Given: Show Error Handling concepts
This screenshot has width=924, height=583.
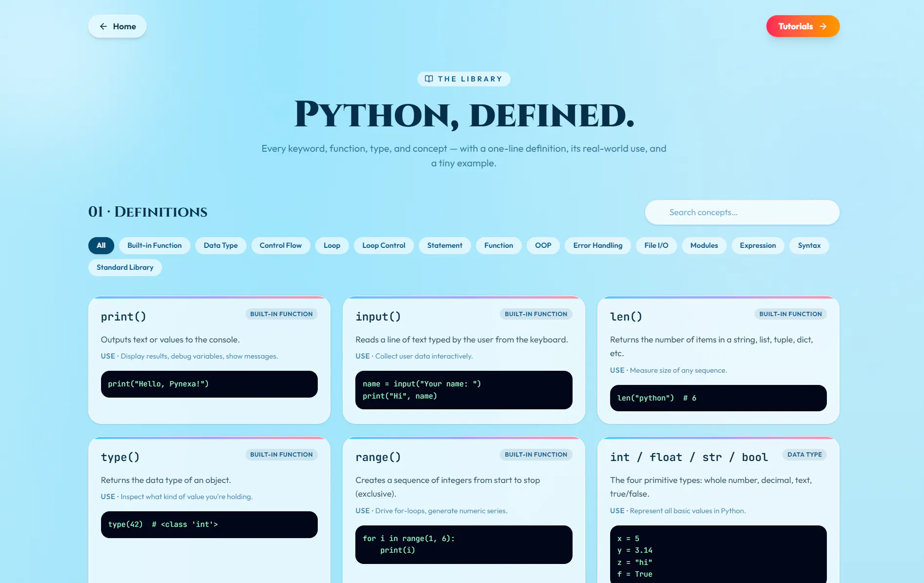Looking at the screenshot, I should pos(598,245).
